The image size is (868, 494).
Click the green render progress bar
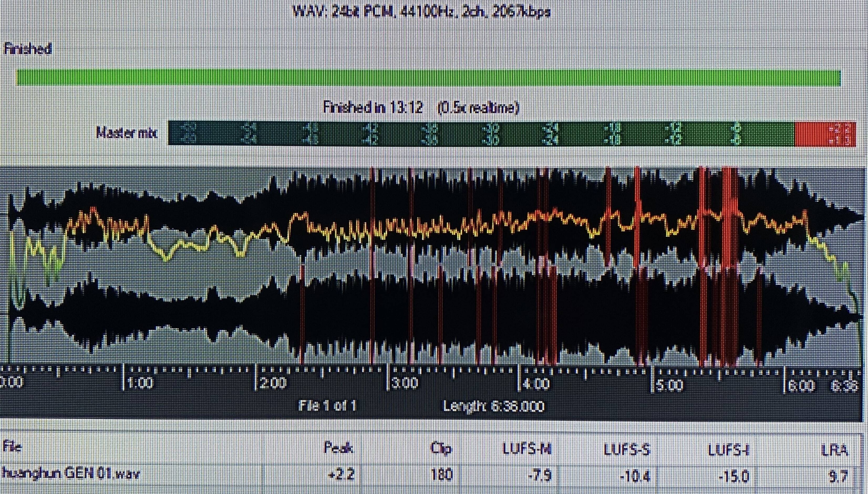[x=428, y=77]
